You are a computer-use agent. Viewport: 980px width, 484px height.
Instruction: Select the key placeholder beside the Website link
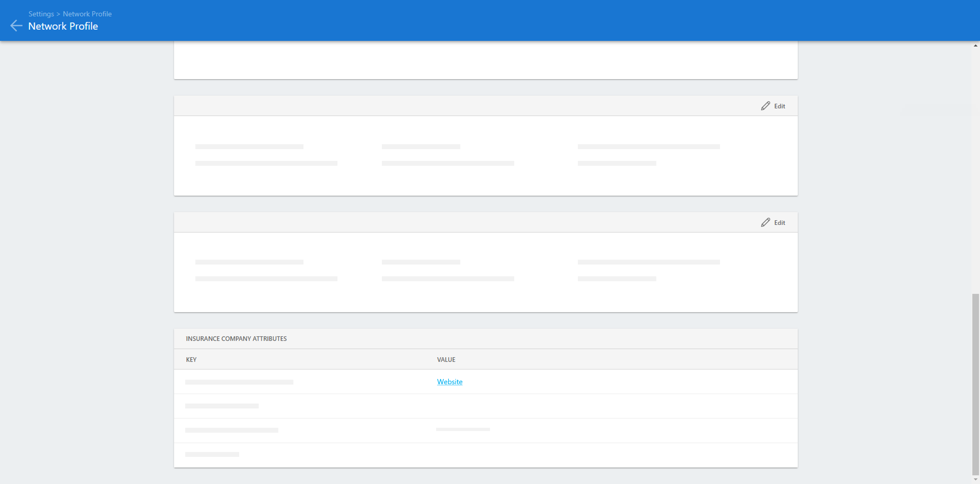[239, 382]
